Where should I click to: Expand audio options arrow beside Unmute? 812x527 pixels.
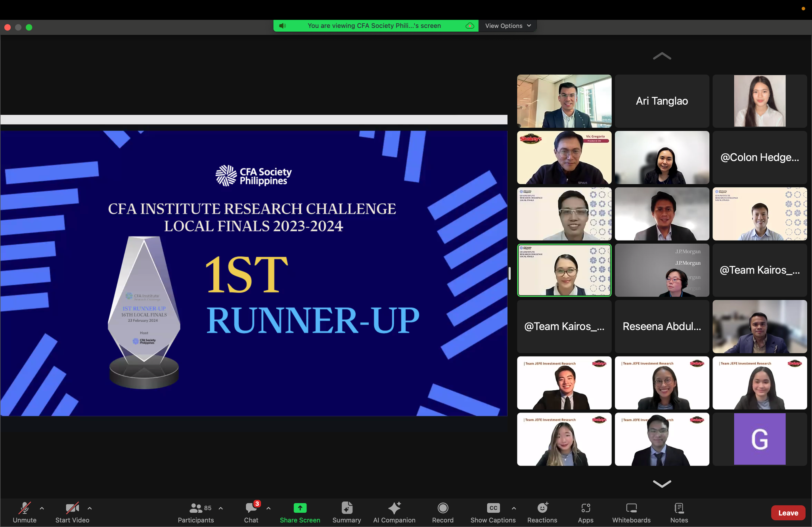[x=42, y=508]
